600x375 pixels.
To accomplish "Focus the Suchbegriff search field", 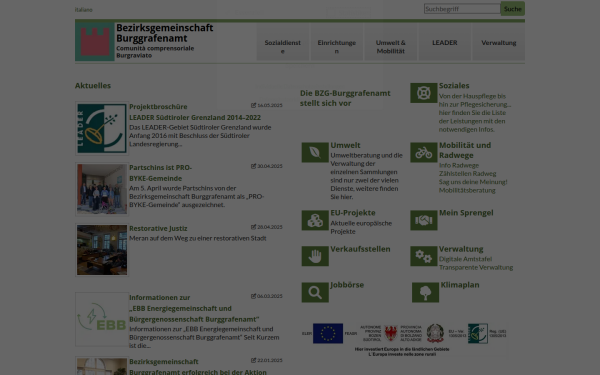I will click(462, 8).
